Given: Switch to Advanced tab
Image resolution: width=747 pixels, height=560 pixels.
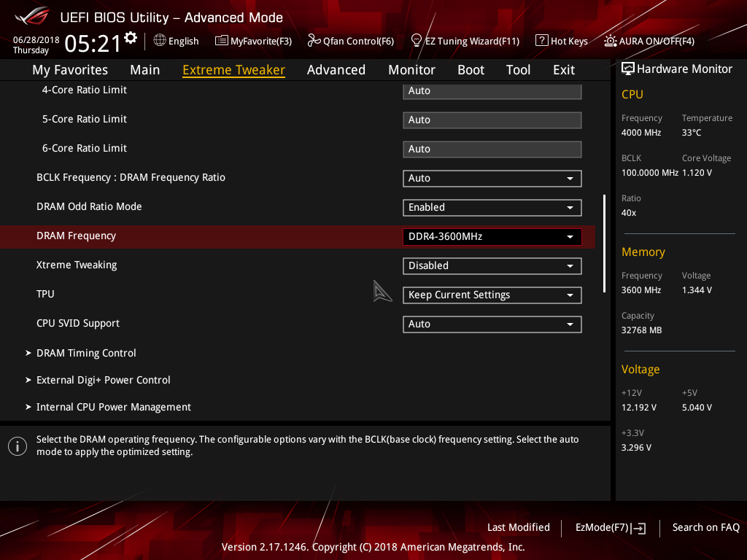Looking at the screenshot, I should click(336, 70).
